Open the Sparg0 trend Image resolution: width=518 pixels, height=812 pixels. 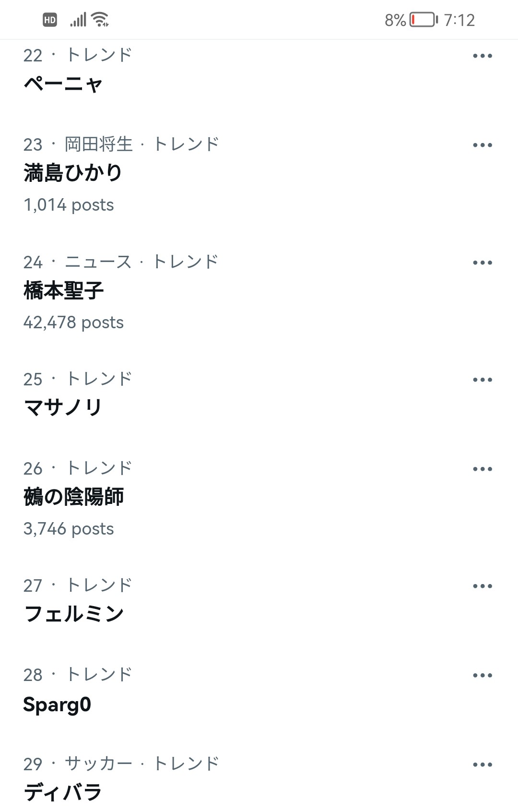click(x=57, y=705)
